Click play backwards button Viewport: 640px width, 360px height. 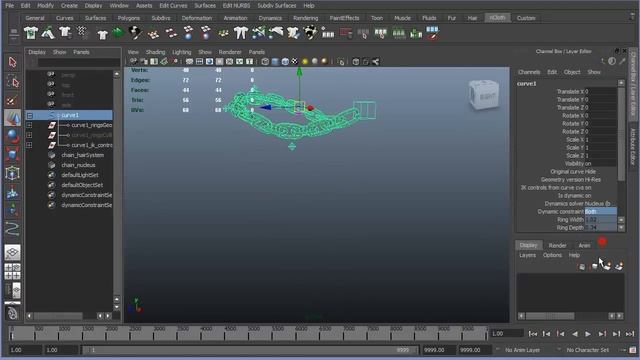pos(574,334)
